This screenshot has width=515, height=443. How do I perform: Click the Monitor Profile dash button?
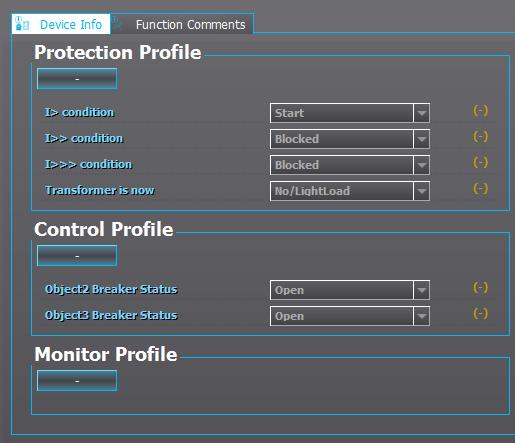(77, 381)
